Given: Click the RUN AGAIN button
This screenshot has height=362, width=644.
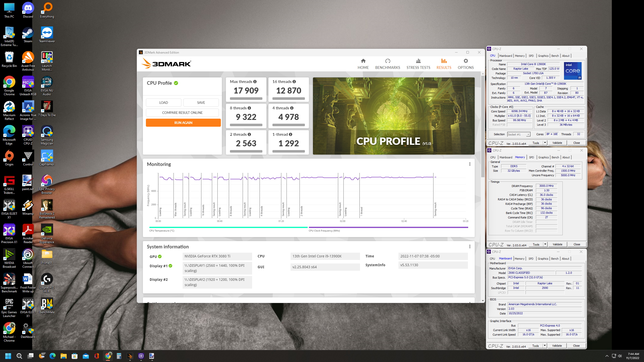Looking at the screenshot, I should pyautogui.click(x=183, y=123).
